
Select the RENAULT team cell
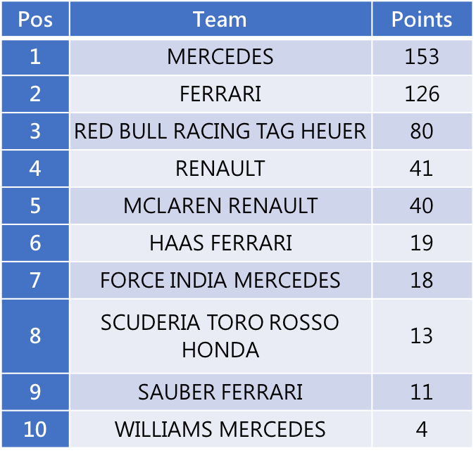coord(220,169)
